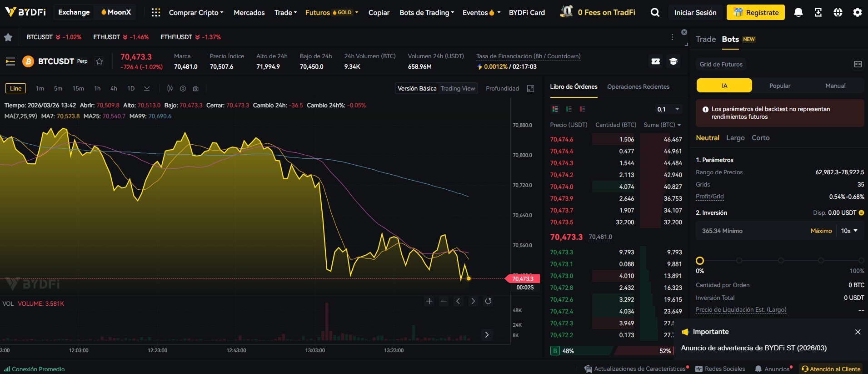Image resolution: width=868 pixels, height=374 pixels.
Task: Close the ticker bar with X
Action: [x=684, y=32]
